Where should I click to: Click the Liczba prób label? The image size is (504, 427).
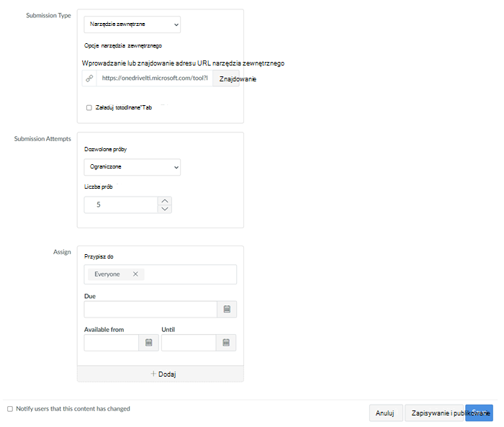click(99, 186)
